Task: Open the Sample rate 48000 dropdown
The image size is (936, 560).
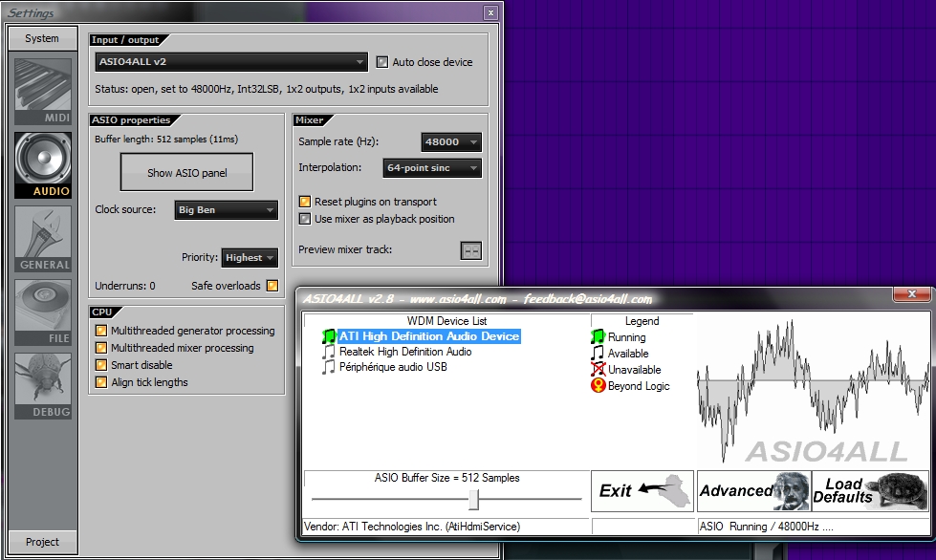Action: [x=451, y=142]
